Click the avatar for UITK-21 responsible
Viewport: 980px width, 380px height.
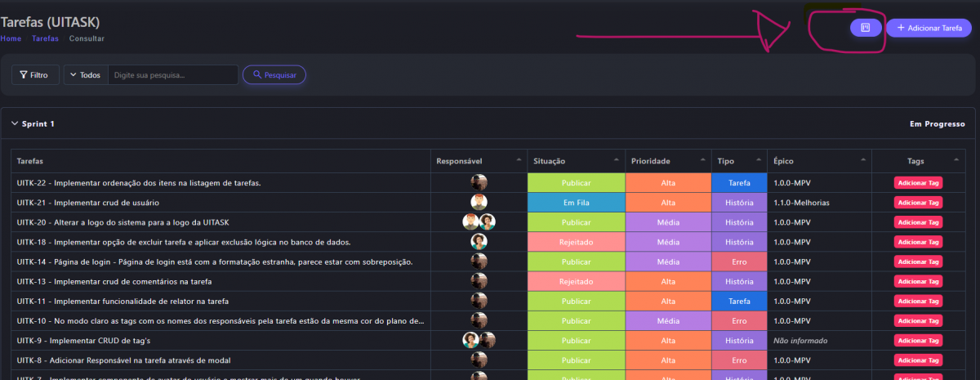pyautogui.click(x=479, y=202)
